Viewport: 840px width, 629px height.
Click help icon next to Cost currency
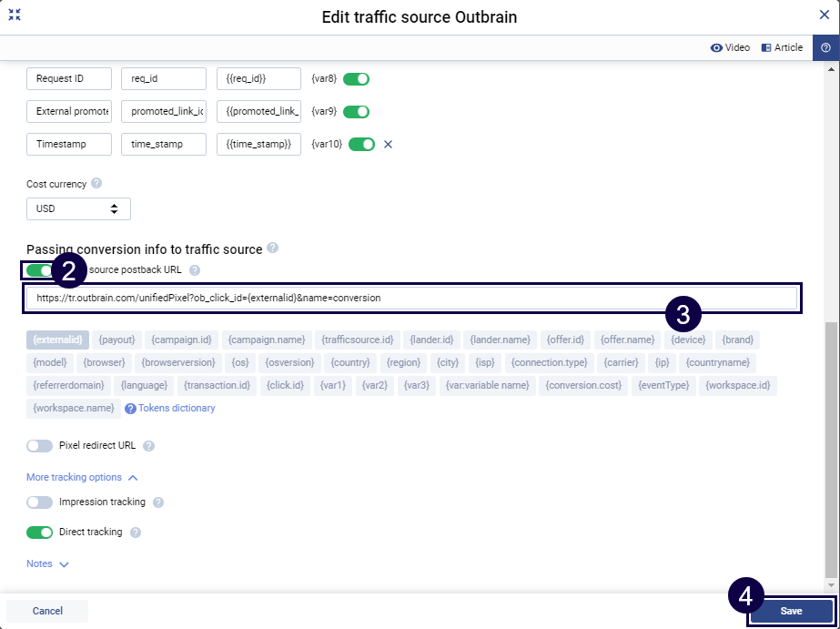pos(96,184)
